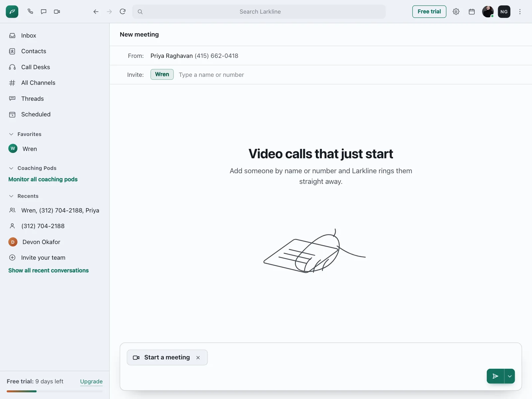Viewport: 532px width, 399px height.
Task: Click the group icon for Wren, (312) 704-2188, Priya
Action: click(x=12, y=210)
